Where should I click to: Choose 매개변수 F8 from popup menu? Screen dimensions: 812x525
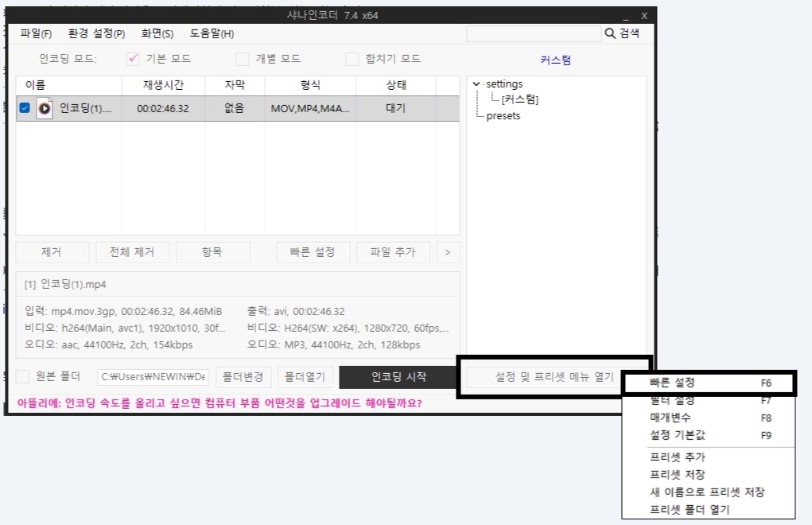[709, 418]
